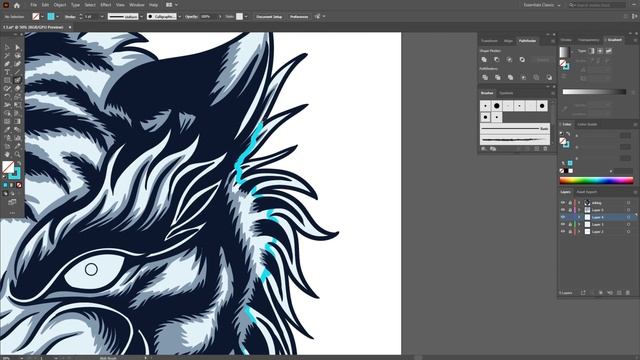This screenshot has width=640, height=360.
Task: Toggle visibility eye of highlighted Layer 4
Action: click(563, 217)
